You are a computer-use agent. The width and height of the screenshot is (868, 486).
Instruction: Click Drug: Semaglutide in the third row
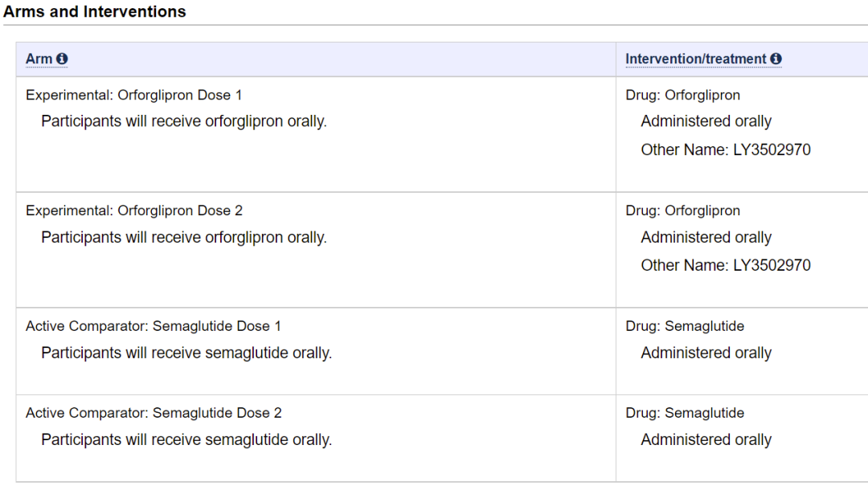tap(685, 327)
